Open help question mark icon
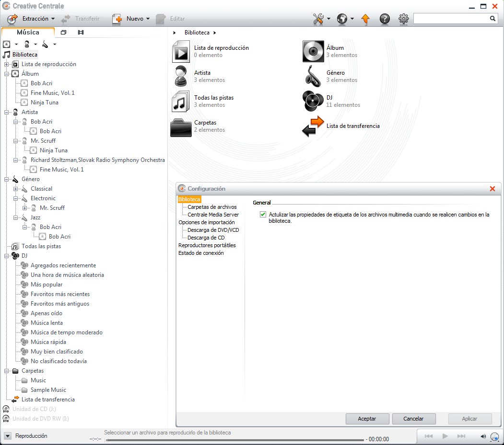This screenshot has height=445, width=504. (384, 19)
